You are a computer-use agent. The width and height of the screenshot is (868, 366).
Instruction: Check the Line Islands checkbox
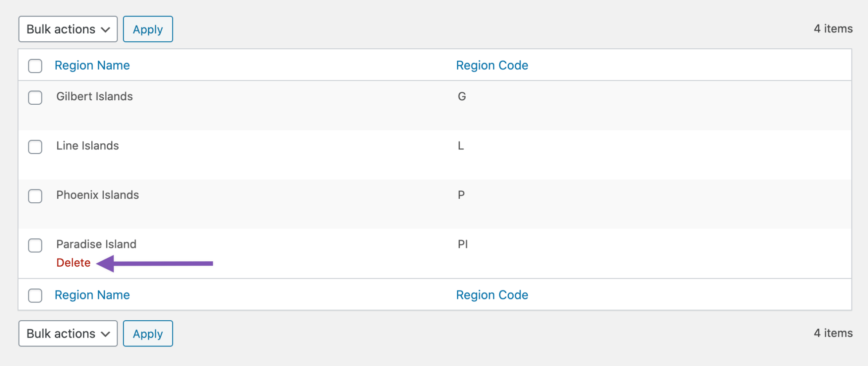click(x=35, y=147)
